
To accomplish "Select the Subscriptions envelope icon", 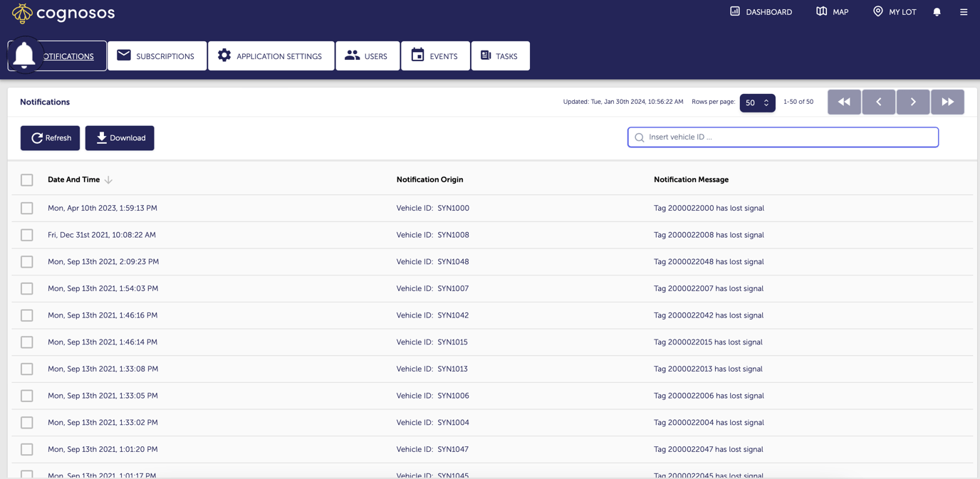I will click(x=125, y=55).
